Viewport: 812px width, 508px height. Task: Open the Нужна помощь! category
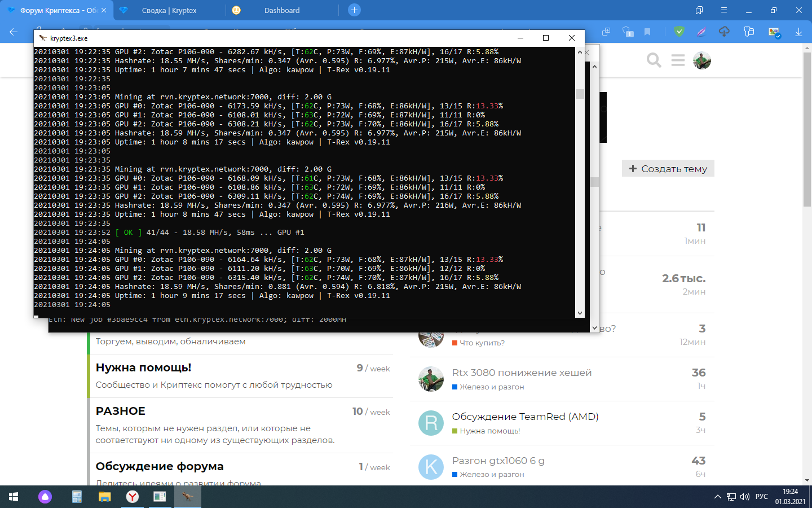144,367
